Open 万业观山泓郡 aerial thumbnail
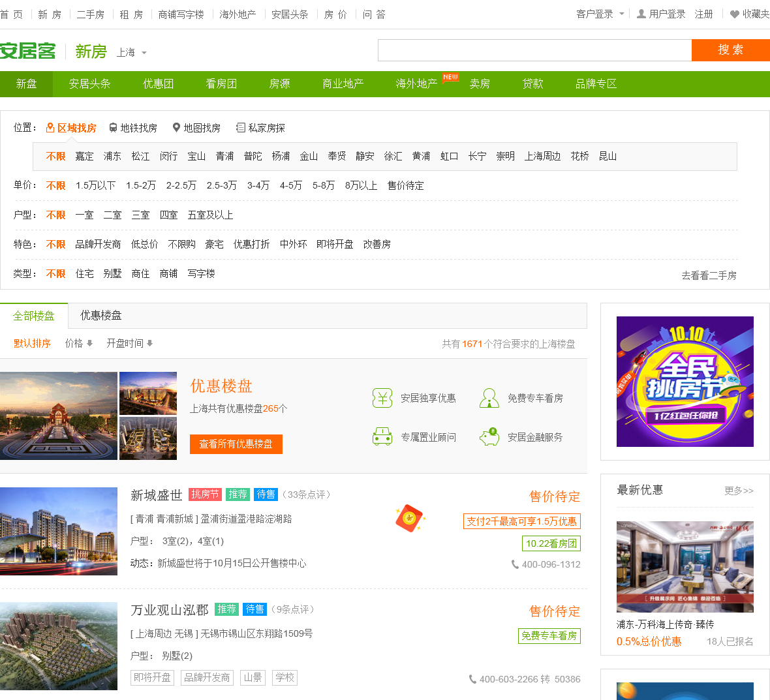The height and width of the screenshot is (700, 770). 59,646
